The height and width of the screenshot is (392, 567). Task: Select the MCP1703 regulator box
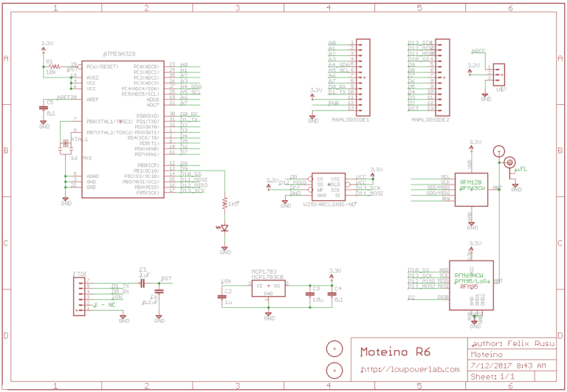[268, 289]
